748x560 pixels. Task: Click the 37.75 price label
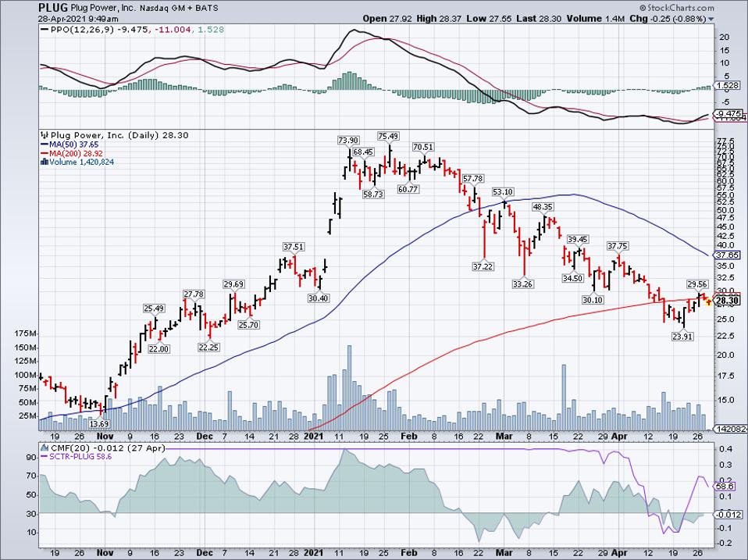(x=618, y=246)
